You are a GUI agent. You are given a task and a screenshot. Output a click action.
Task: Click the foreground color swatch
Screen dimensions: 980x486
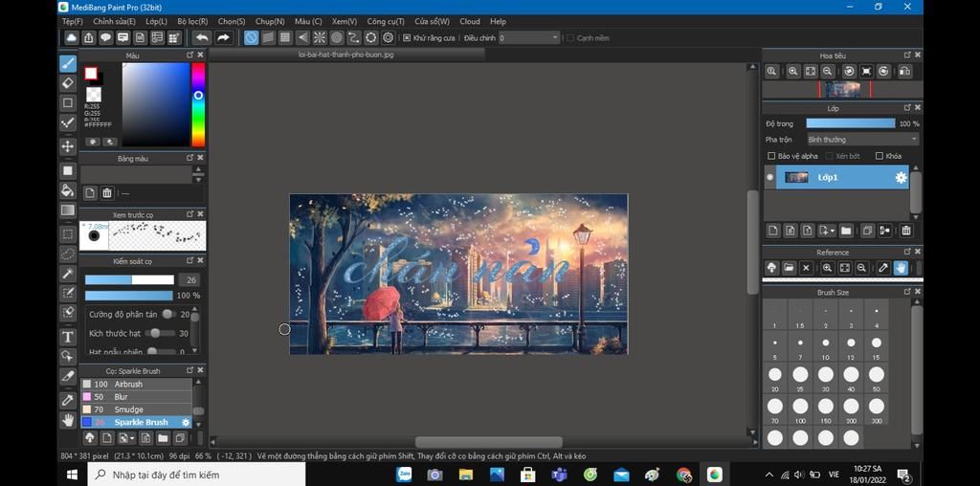pyautogui.click(x=91, y=73)
